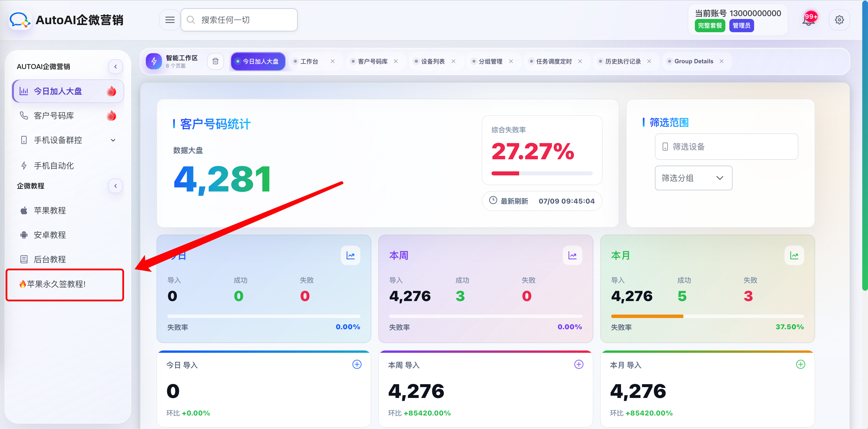Screen dimensions: 868x429
Task: Close the Group Details tab
Action: click(721, 61)
